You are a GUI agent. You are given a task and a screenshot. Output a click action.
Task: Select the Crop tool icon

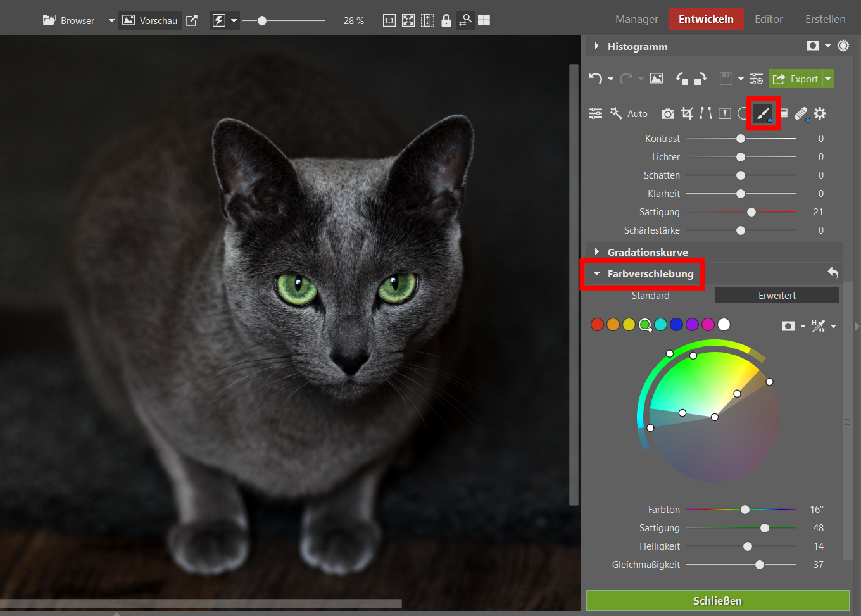pyautogui.click(x=687, y=113)
